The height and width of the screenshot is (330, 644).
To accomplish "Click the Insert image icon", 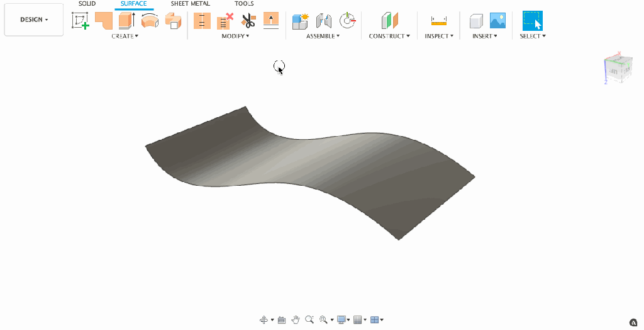I will 497,21.
